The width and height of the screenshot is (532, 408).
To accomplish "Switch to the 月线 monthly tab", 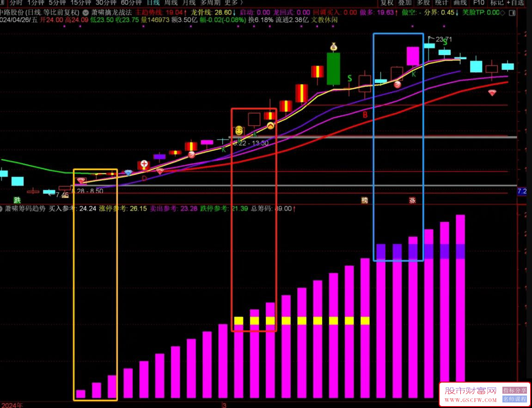I will (x=189, y=3).
